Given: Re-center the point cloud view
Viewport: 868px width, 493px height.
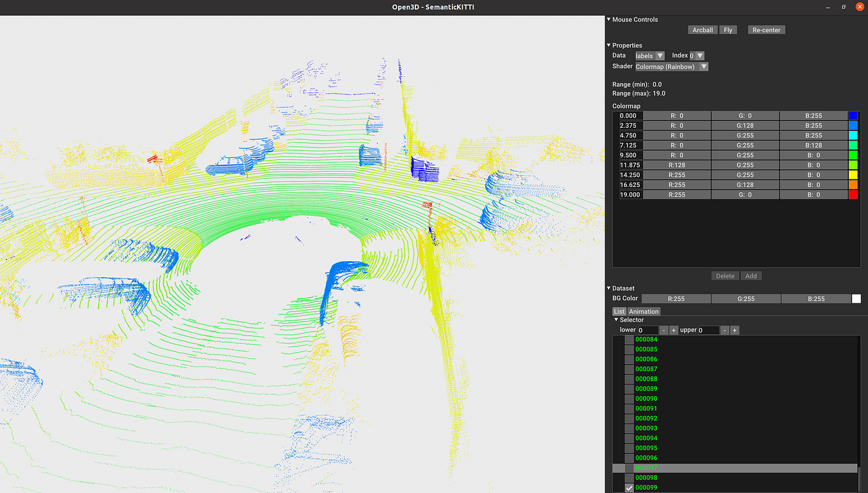Looking at the screenshot, I should tap(766, 29).
